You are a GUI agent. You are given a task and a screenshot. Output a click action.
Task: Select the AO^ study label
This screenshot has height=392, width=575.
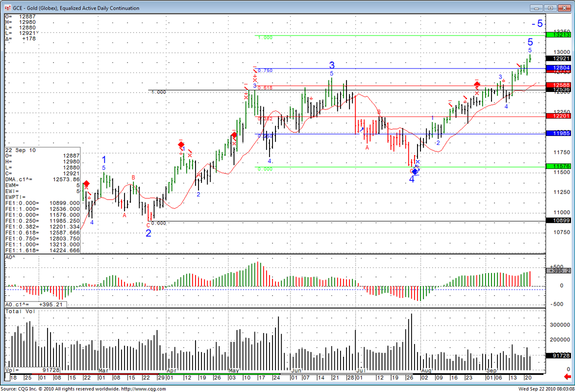point(9,257)
